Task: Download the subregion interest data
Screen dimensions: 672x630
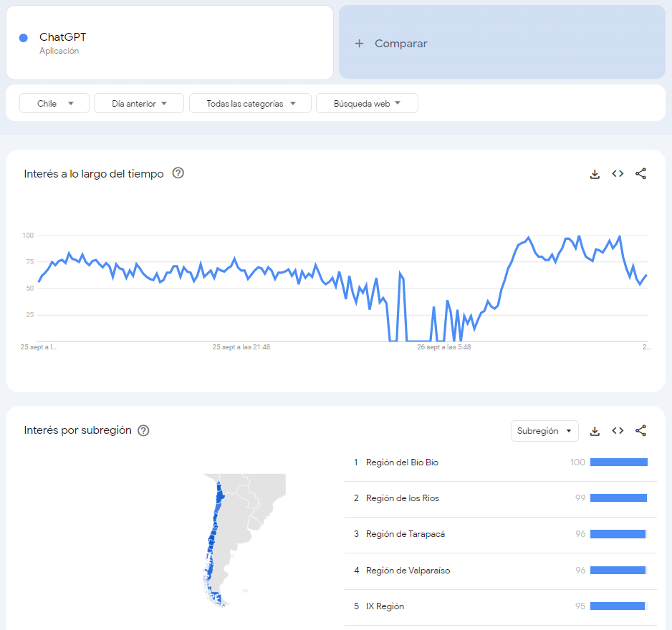Action: point(595,431)
